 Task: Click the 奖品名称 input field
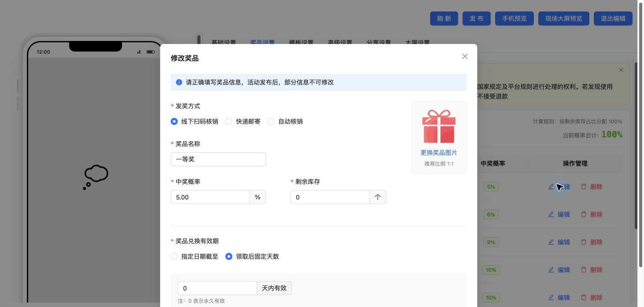pyautogui.click(x=218, y=159)
